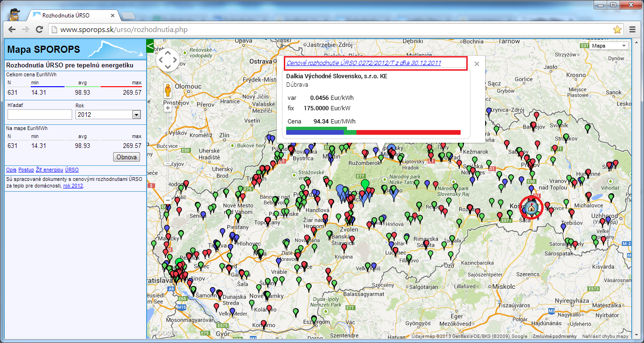Open the Opis link
This screenshot has height=343, width=644.
click(x=11, y=170)
